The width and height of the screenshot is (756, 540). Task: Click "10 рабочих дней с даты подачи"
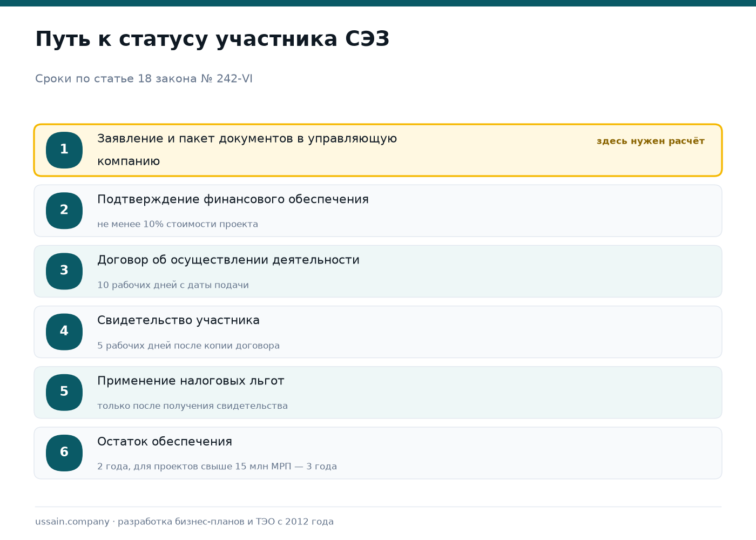(x=173, y=285)
